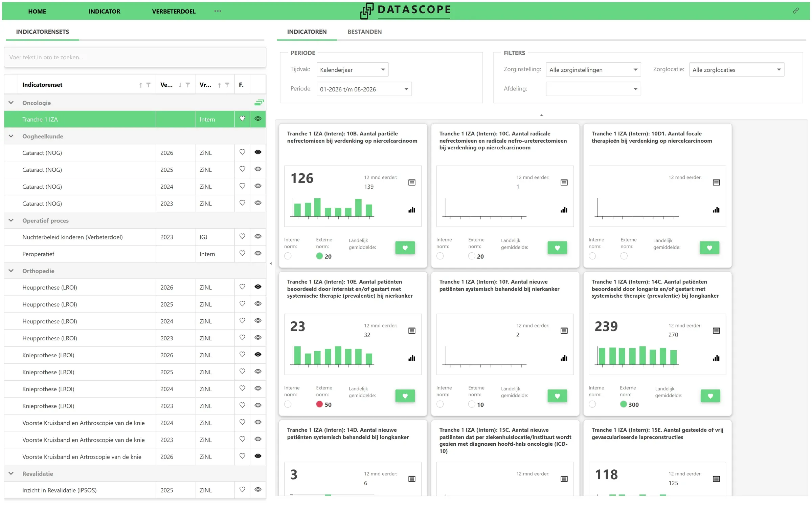Open bar chart icon on 10D1 card
812x508 pixels.
(x=716, y=210)
